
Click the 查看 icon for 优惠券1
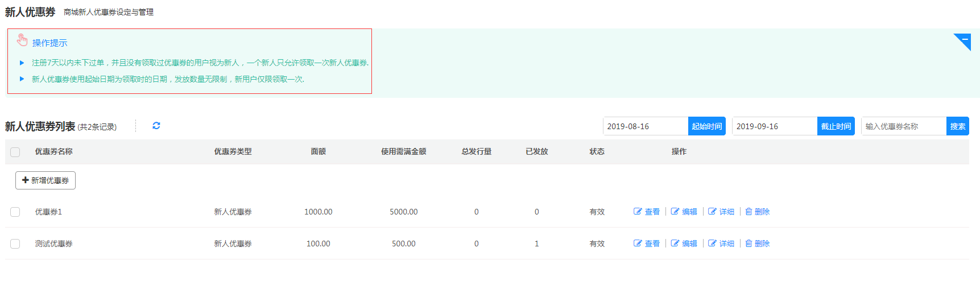(638, 212)
